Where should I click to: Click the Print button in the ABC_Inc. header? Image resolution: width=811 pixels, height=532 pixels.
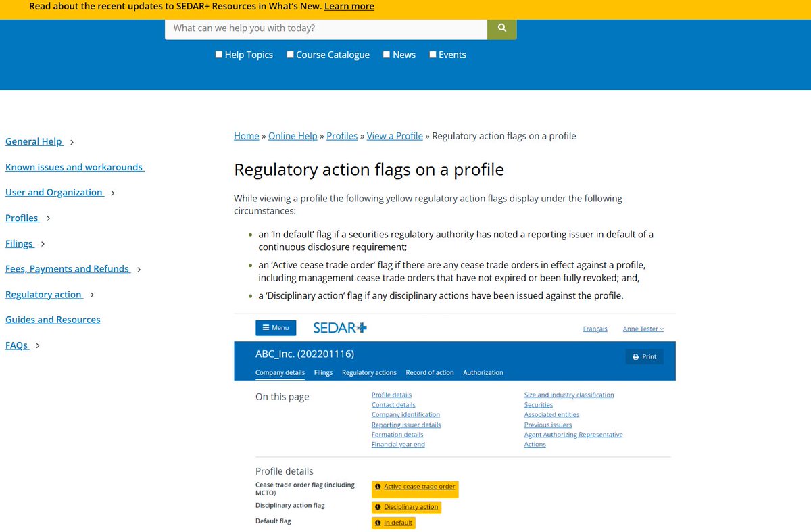(x=645, y=356)
